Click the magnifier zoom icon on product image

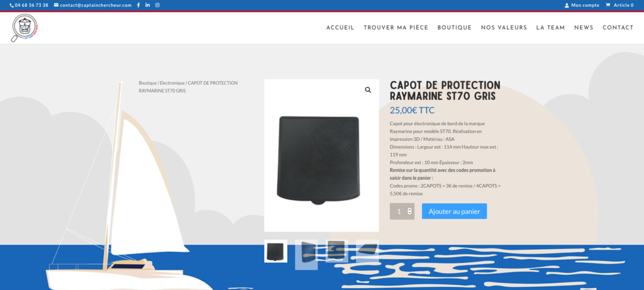coord(368,90)
